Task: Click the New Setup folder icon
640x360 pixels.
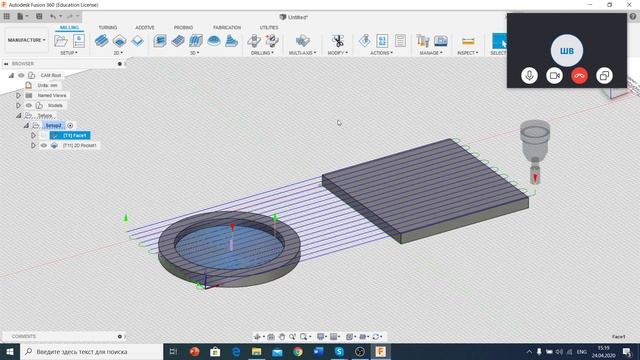Action: click(x=60, y=41)
